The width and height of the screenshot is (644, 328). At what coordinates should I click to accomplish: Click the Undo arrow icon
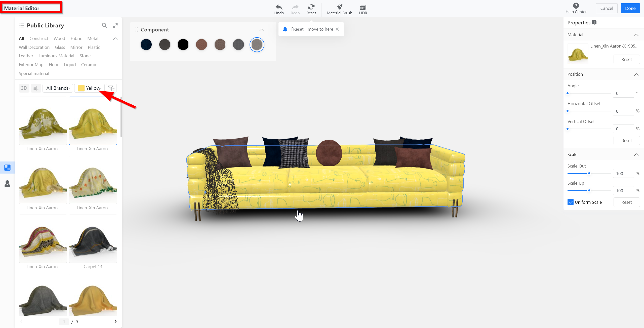[x=279, y=7]
